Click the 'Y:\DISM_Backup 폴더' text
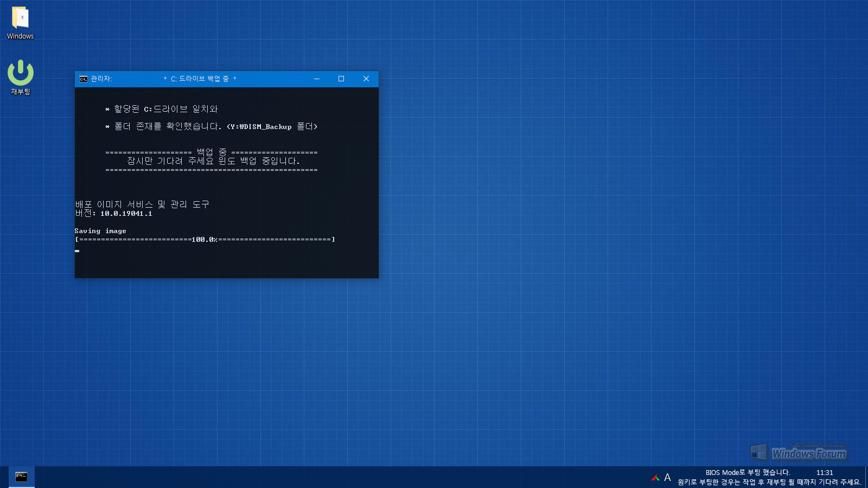868x488 pixels. (x=272, y=127)
